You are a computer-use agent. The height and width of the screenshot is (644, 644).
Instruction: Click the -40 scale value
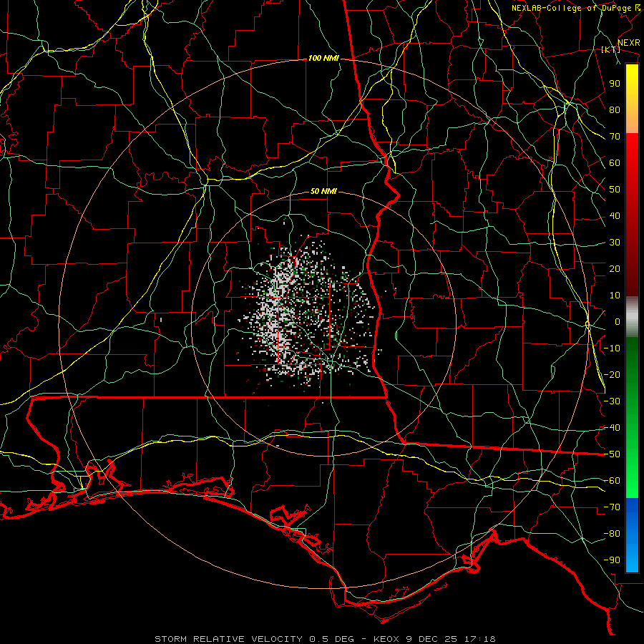612,428
